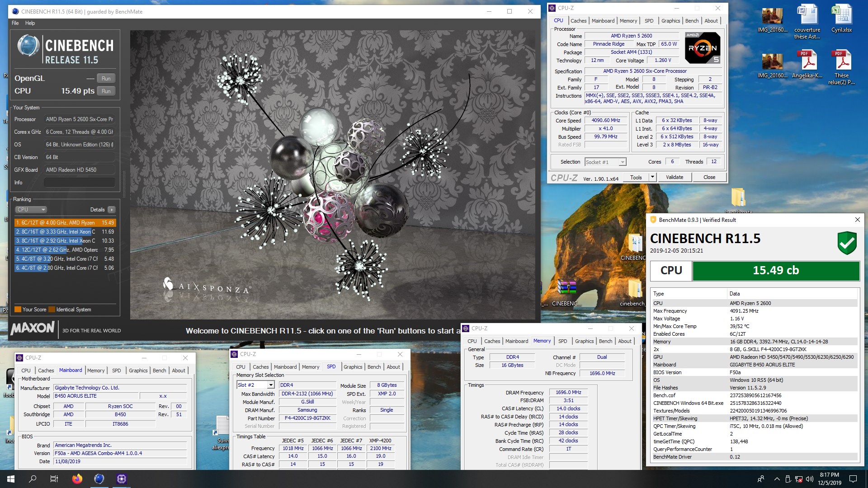Switch to Mainboard tab in SPD window
The image size is (868, 488).
(285, 367)
